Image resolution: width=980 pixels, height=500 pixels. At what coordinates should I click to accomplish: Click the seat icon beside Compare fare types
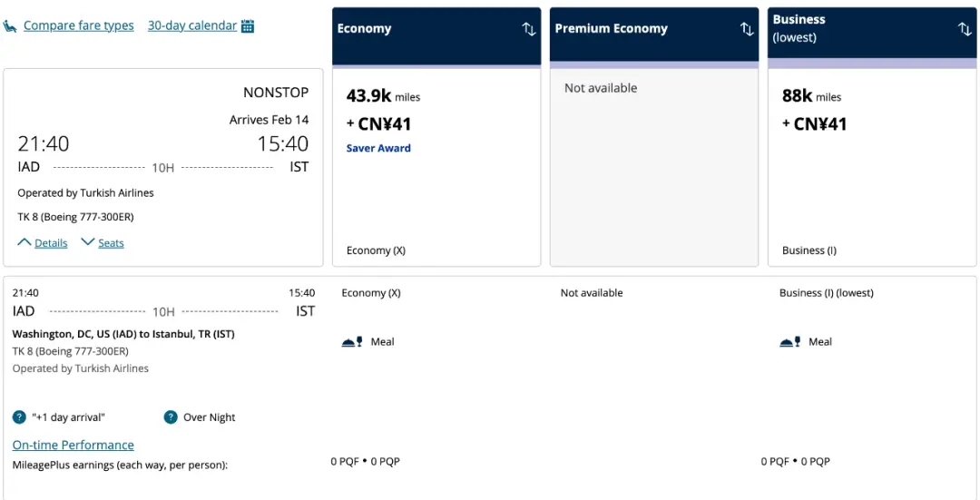[x=10, y=26]
